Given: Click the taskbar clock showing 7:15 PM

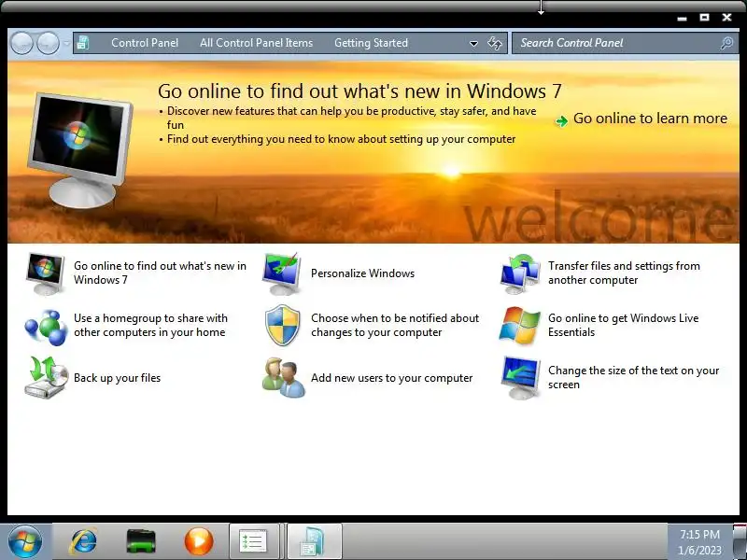Looking at the screenshot, I should pyautogui.click(x=699, y=542).
